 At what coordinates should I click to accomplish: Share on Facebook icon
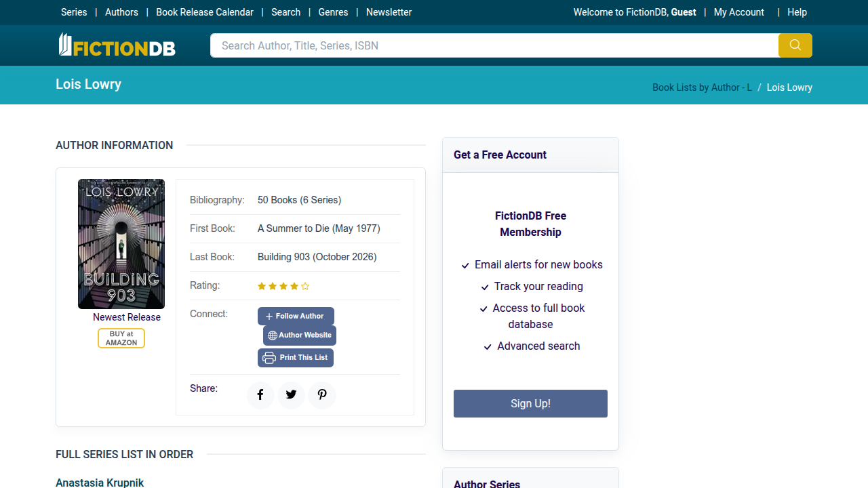[x=260, y=395]
